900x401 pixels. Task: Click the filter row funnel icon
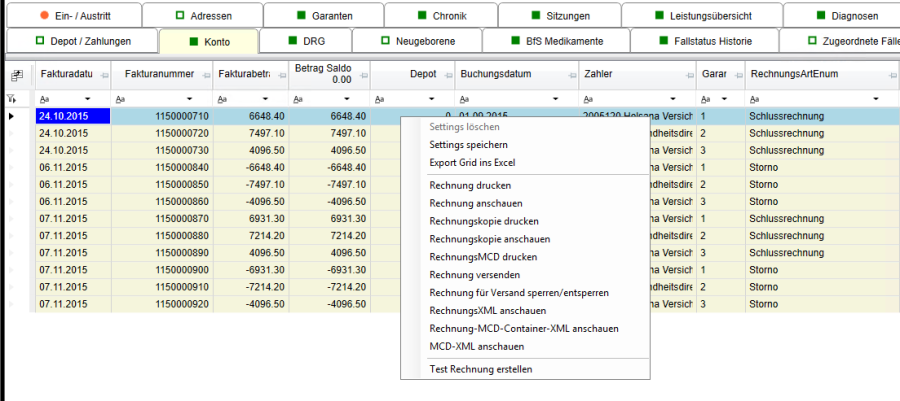12,99
